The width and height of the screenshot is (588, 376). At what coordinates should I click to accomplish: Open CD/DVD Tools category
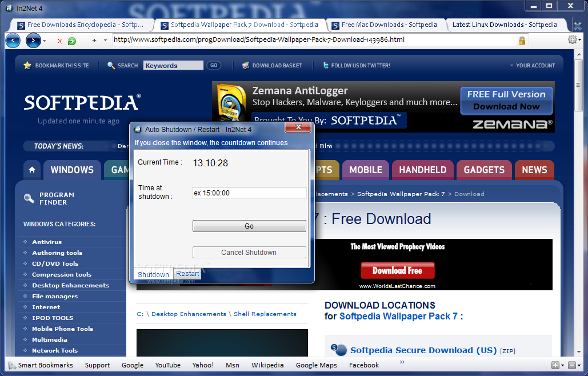pyautogui.click(x=55, y=264)
